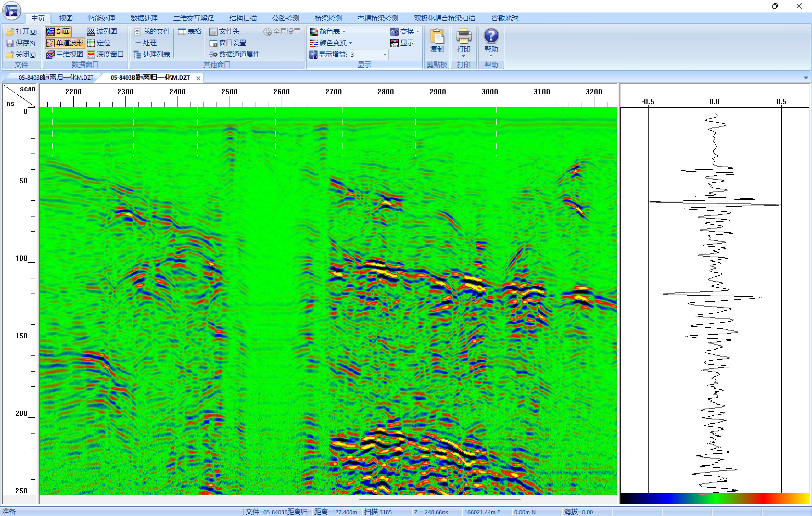Click the 0.00m N status entry

[525, 512]
